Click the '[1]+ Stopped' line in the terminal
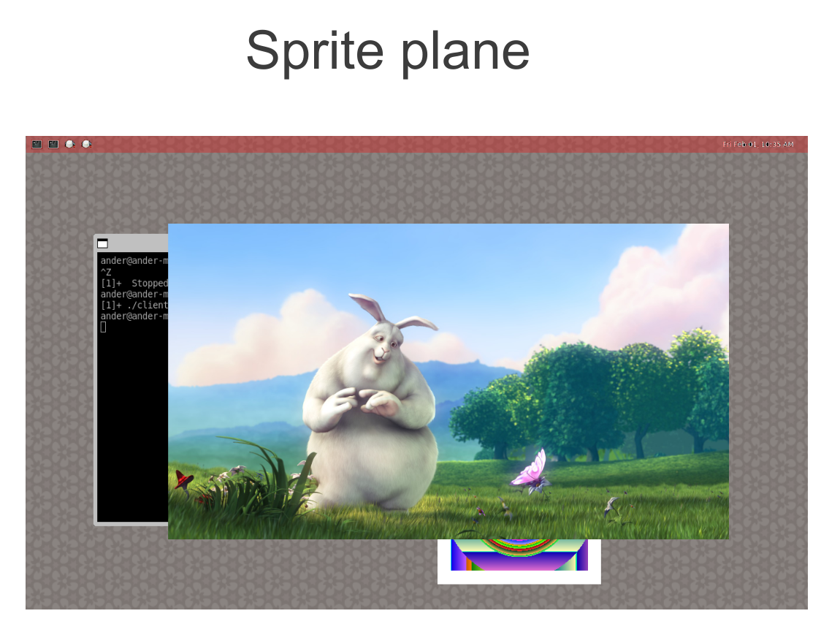Screen dimensions: 840x638 tap(134, 283)
